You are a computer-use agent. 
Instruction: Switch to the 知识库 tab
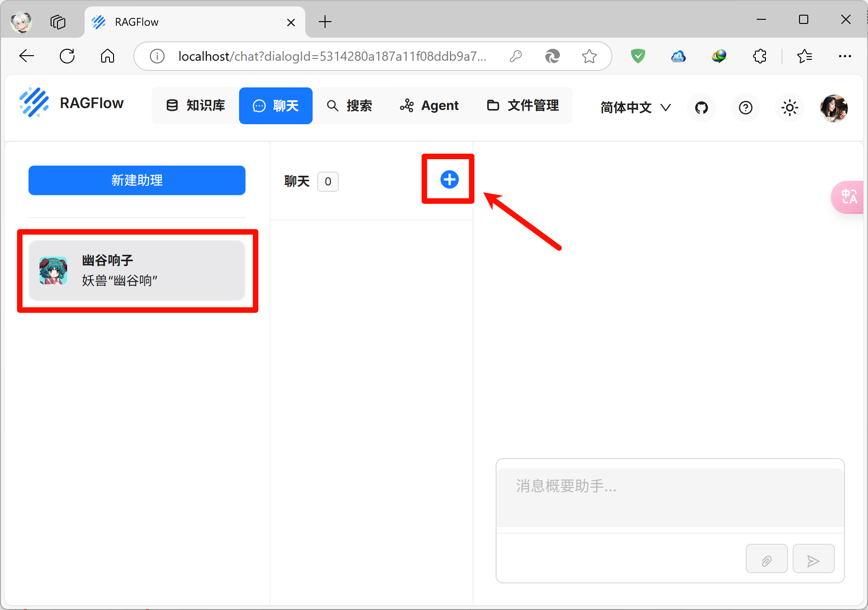(x=196, y=106)
